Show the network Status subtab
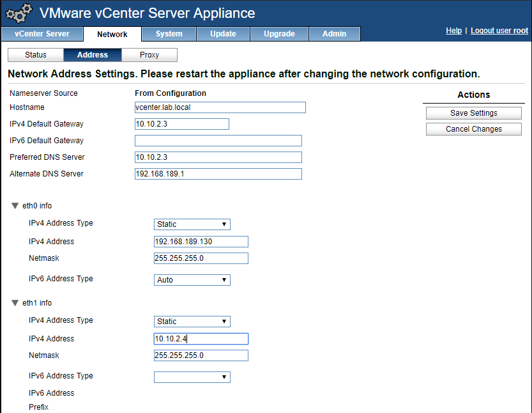 pyautogui.click(x=36, y=55)
